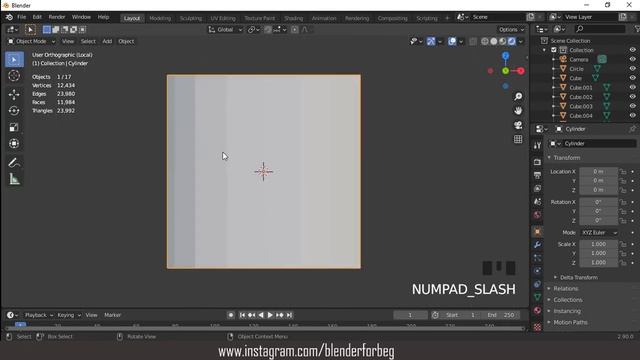Open timeline Playback dropdown
This screenshot has height=360, width=640.
(x=39, y=315)
